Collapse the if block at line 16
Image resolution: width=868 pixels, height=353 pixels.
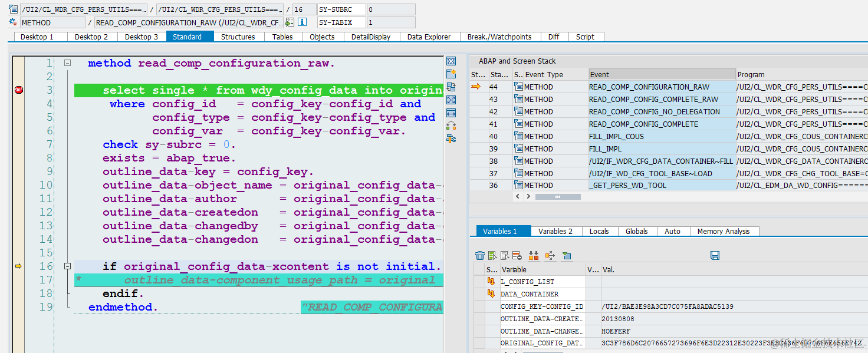pyautogui.click(x=67, y=266)
